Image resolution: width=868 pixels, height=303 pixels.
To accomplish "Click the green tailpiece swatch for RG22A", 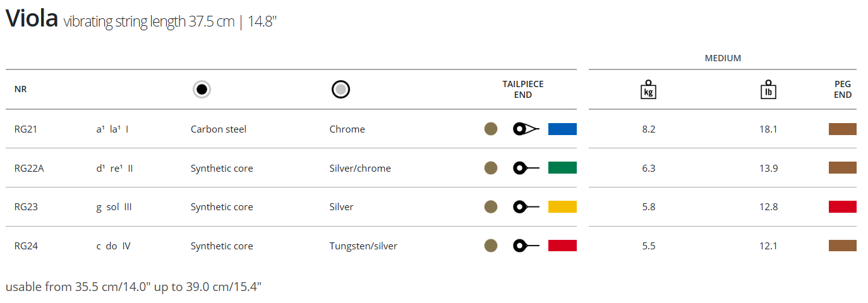I will coord(562,168).
